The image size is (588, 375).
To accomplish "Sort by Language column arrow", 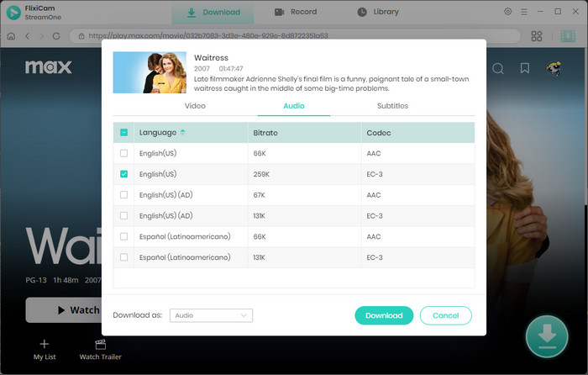I will click(x=182, y=132).
